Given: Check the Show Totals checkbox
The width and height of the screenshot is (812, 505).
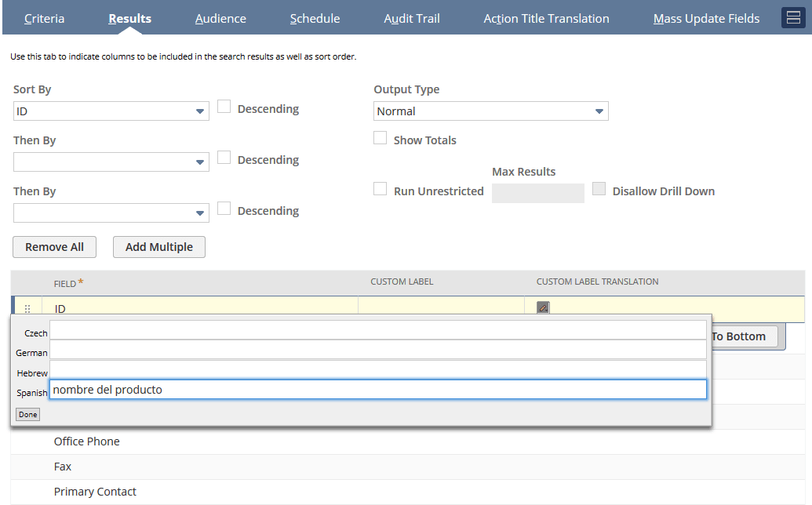Looking at the screenshot, I should 381,139.
